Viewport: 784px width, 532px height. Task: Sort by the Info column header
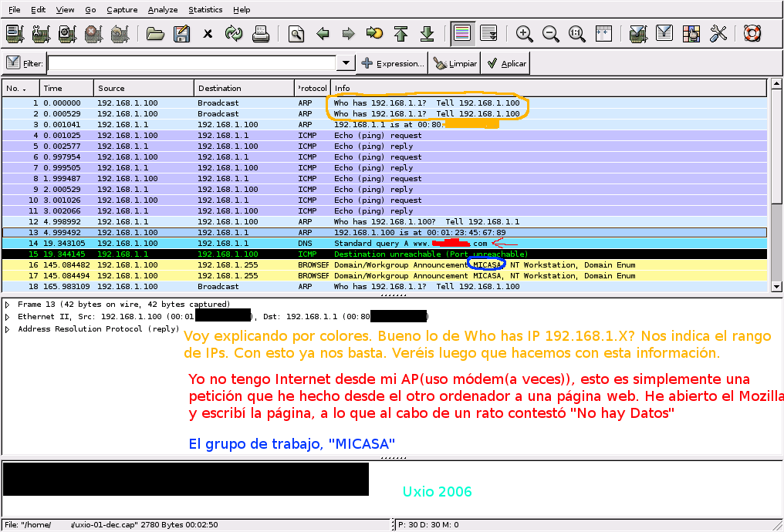click(x=549, y=89)
